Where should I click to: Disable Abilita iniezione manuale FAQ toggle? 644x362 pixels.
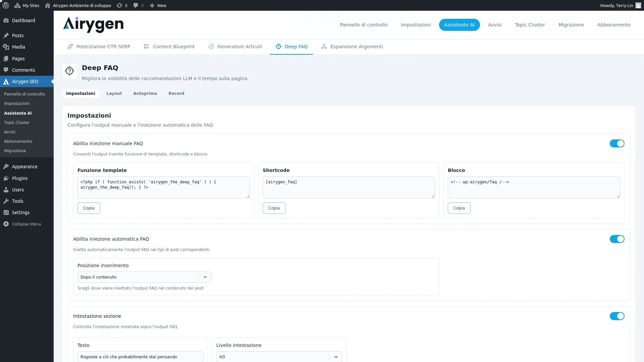(617, 143)
